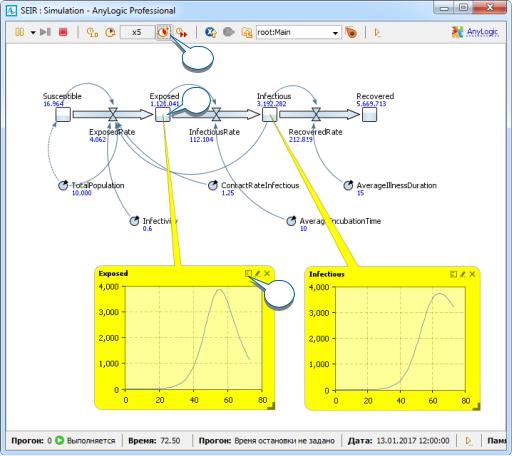Click the Recovered stock label

click(x=375, y=96)
